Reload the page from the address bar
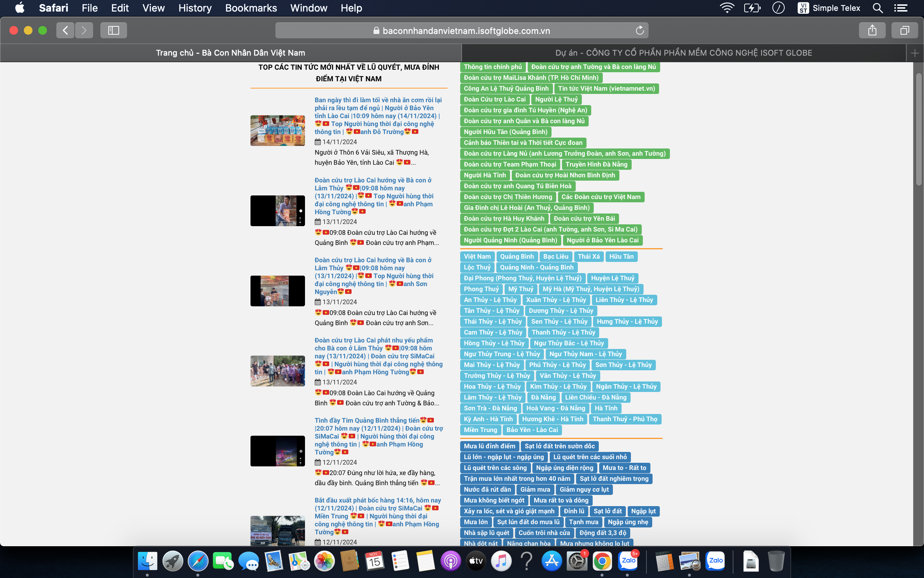This screenshot has height=578, width=924. [x=640, y=30]
